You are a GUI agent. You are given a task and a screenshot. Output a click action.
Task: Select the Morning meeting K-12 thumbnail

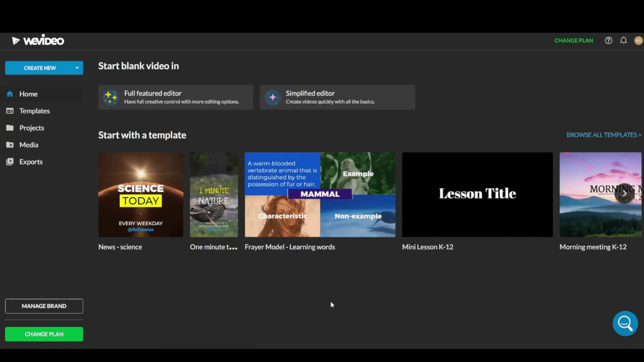601,195
